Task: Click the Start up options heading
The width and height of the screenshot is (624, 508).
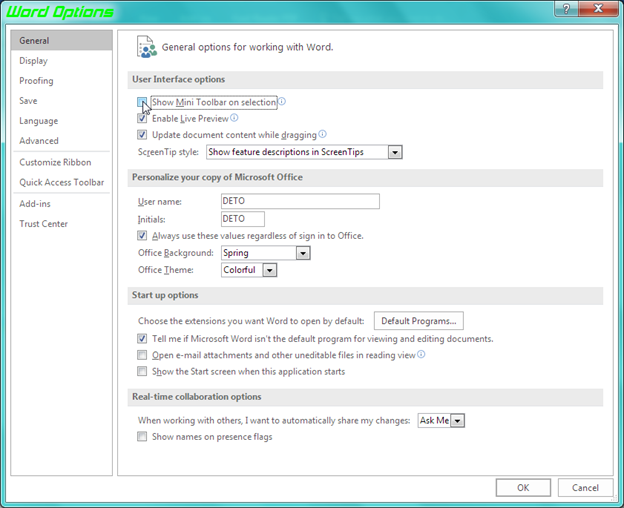Action: (x=165, y=295)
